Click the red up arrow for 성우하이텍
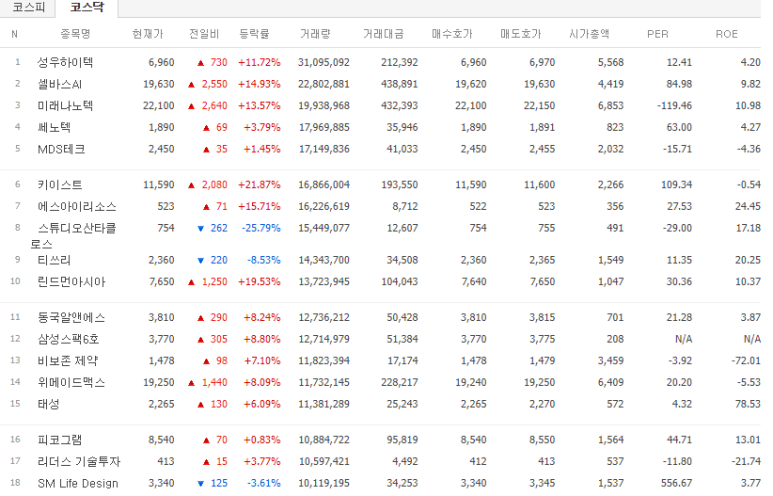 pos(201,63)
